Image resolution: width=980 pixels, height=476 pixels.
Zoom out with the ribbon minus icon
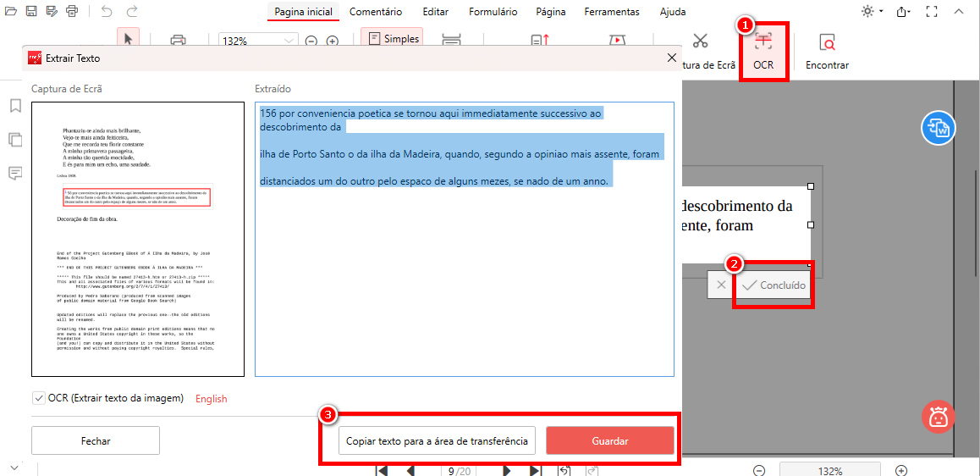pos(311,42)
